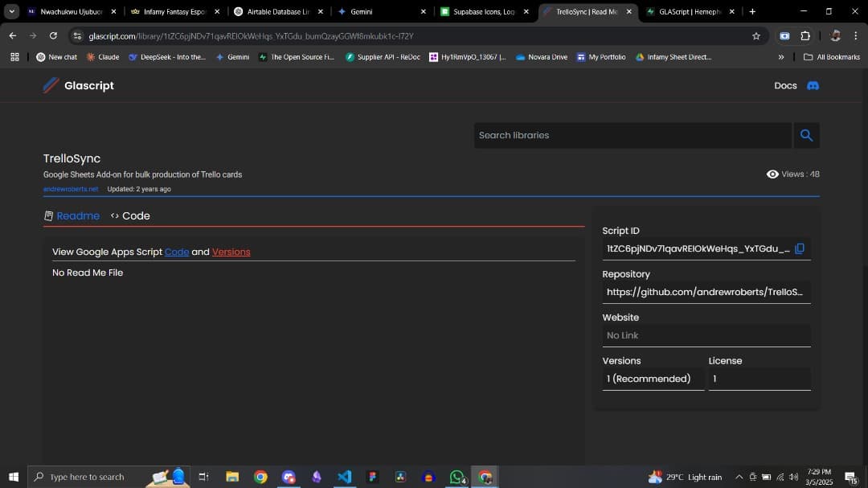868x488 pixels.
Task: View site information icon in address bar
Action: (x=77, y=36)
